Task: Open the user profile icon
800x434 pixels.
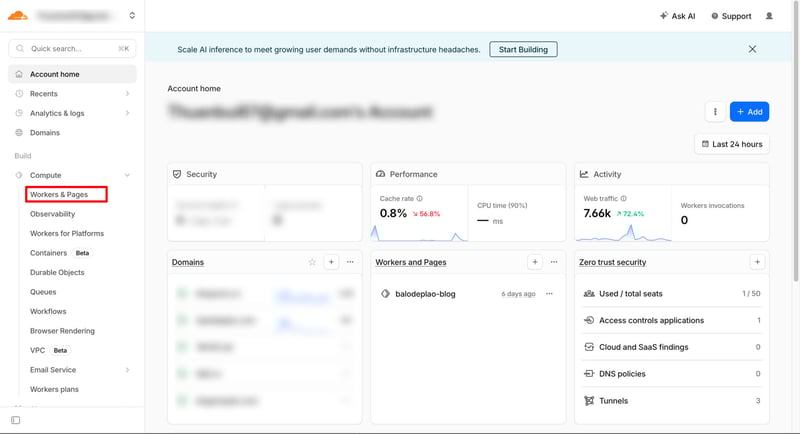Action: pyautogui.click(x=769, y=16)
